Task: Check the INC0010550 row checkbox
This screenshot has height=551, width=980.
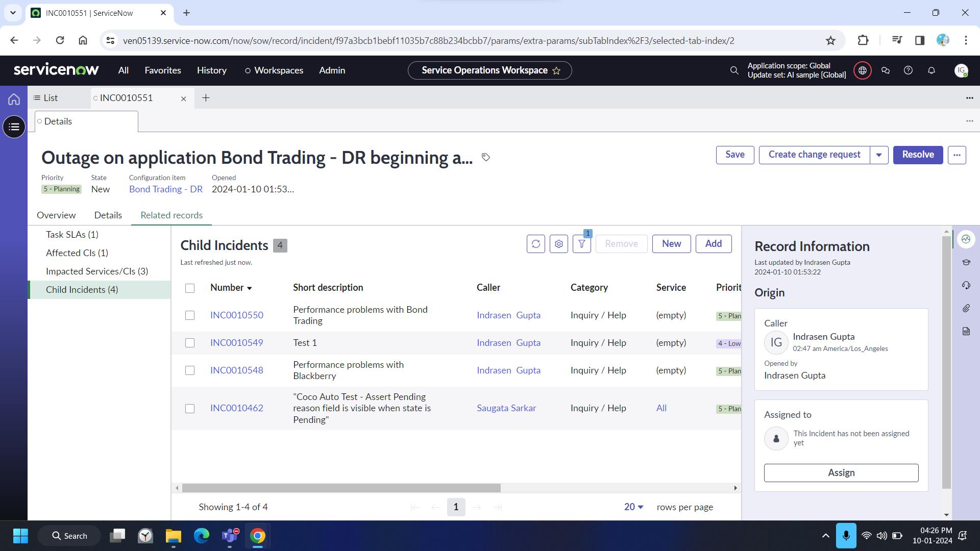Action: click(190, 315)
